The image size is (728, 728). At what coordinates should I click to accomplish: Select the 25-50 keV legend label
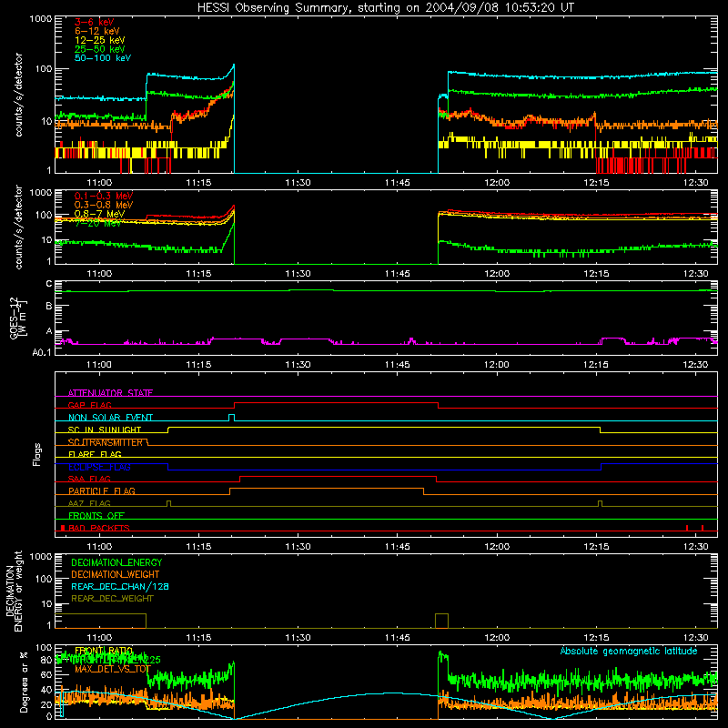click(x=100, y=49)
